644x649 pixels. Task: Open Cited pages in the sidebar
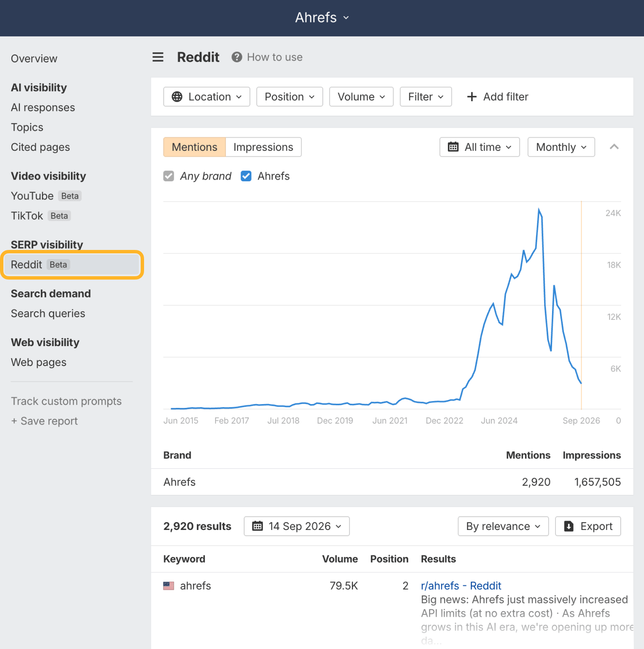tap(40, 147)
